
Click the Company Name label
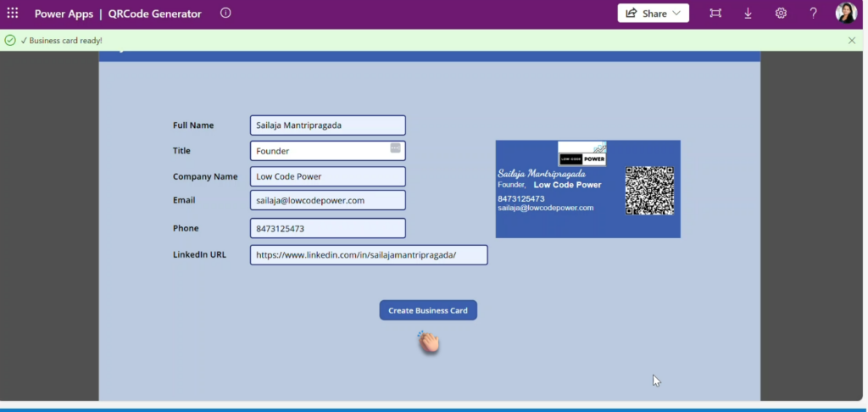(205, 176)
